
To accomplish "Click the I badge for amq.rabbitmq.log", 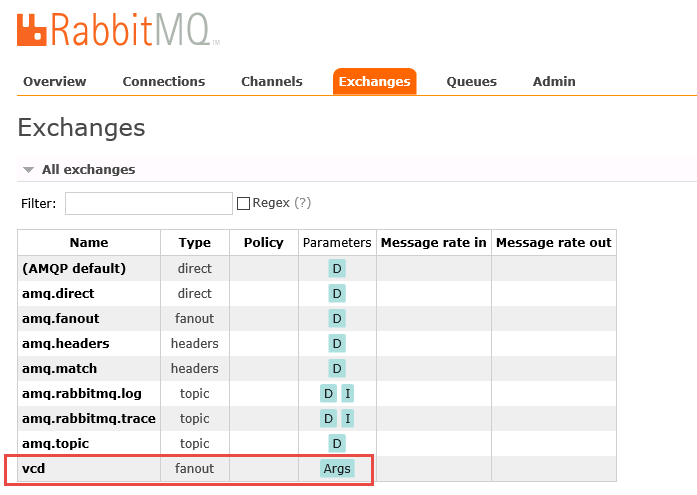I will coord(347,393).
